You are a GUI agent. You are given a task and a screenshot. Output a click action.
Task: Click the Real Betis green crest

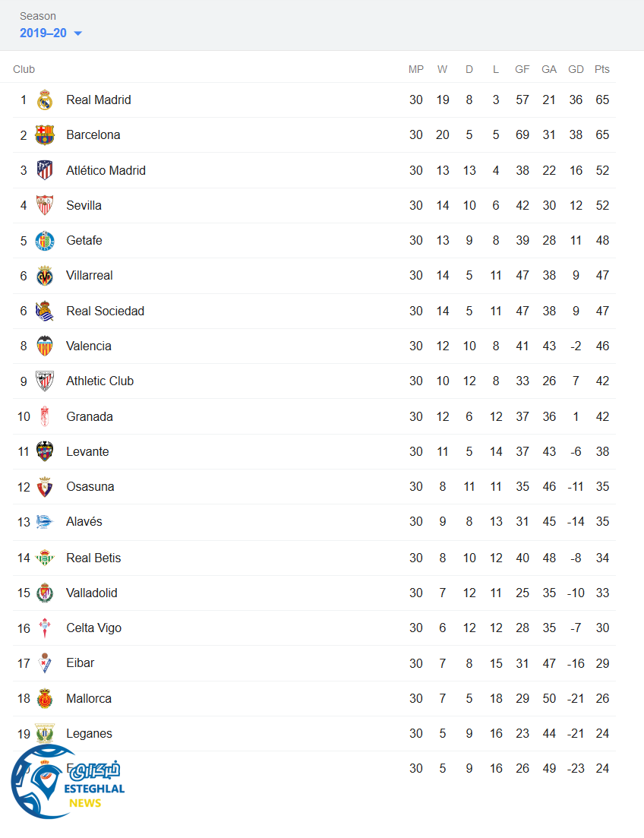pyautogui.click(x=45, y=558)
